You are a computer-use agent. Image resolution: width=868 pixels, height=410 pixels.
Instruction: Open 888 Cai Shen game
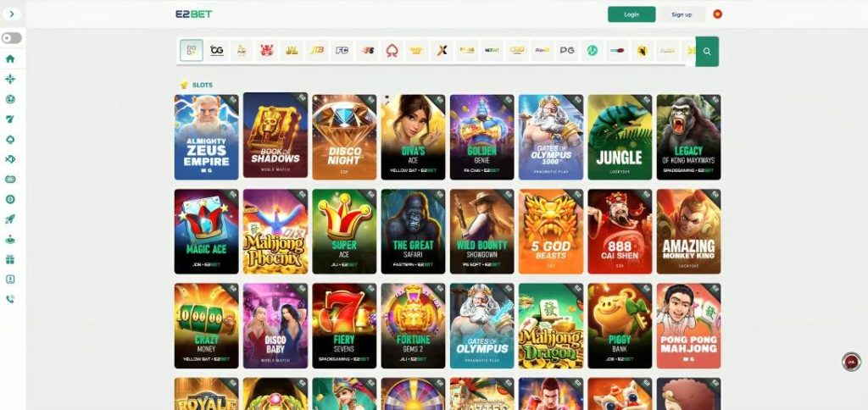pyautogui.click(x=620, y=231)
